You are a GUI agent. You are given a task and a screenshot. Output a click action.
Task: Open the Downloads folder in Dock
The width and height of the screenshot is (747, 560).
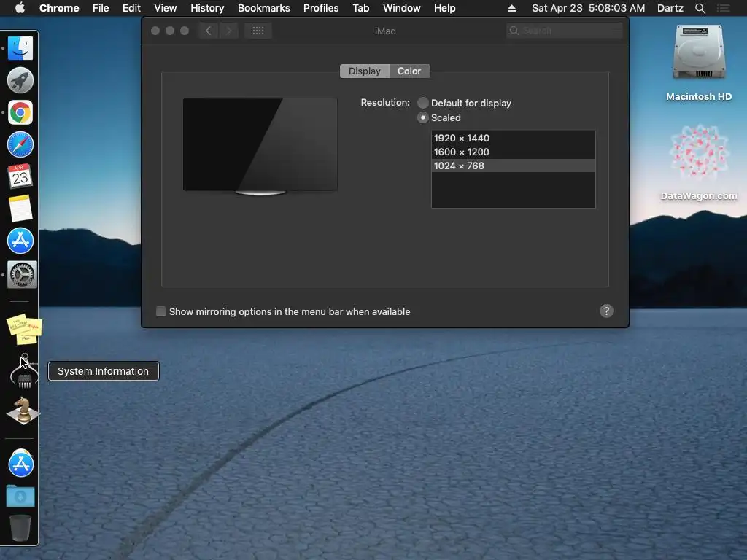(x=20, y=496)
